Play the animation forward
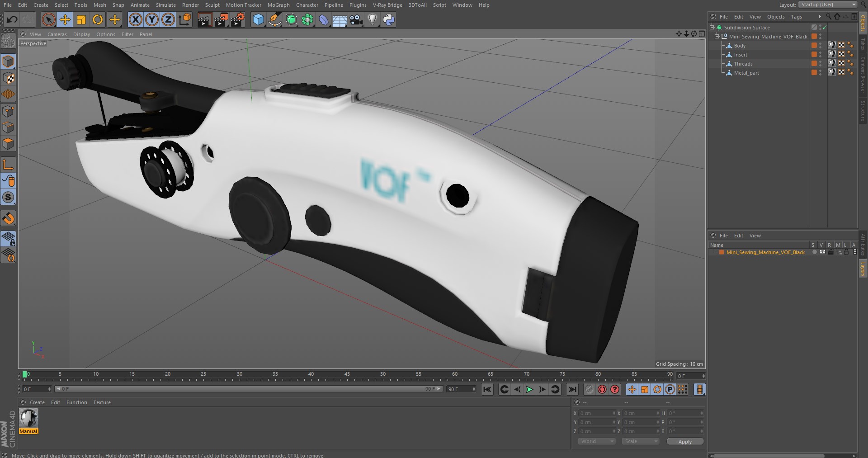Viewport: 868px width, 458px height. (x=529, y=389)
